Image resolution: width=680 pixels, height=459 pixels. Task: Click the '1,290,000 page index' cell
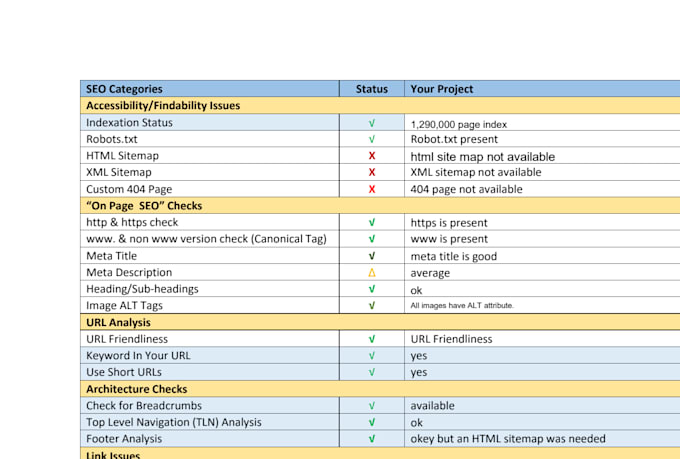point(542,123)
